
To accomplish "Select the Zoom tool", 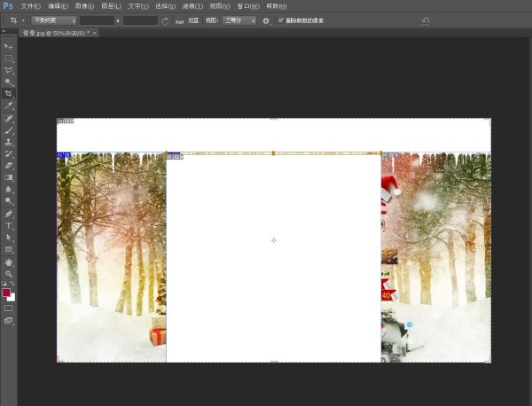I will pyautogui.click(x=9, y=274).
